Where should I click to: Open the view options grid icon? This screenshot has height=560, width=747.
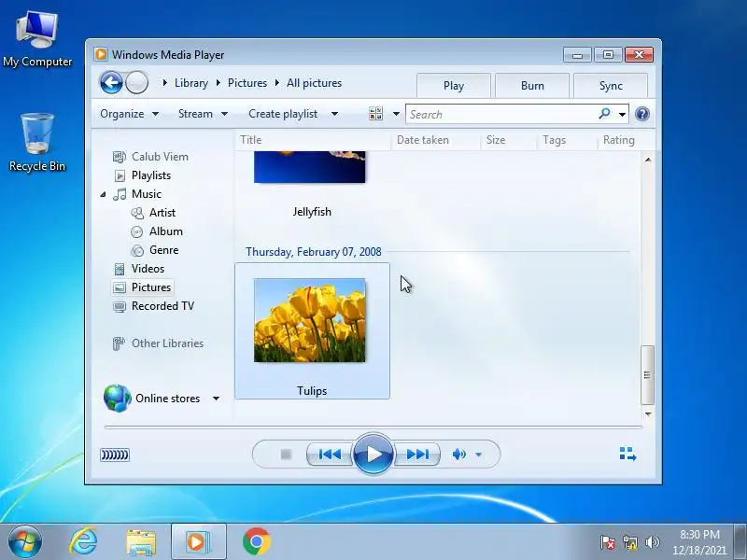[376, 114]
